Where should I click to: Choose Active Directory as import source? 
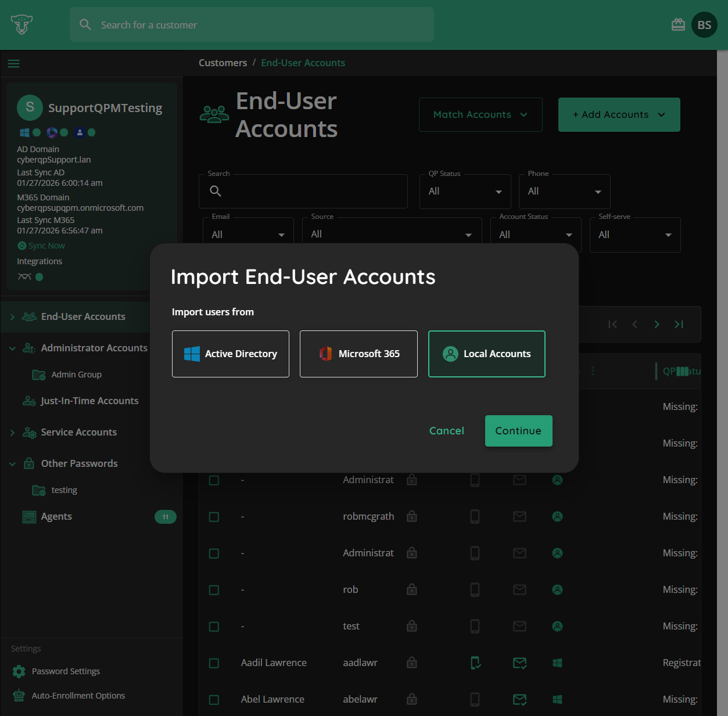[x=231, y=354]
